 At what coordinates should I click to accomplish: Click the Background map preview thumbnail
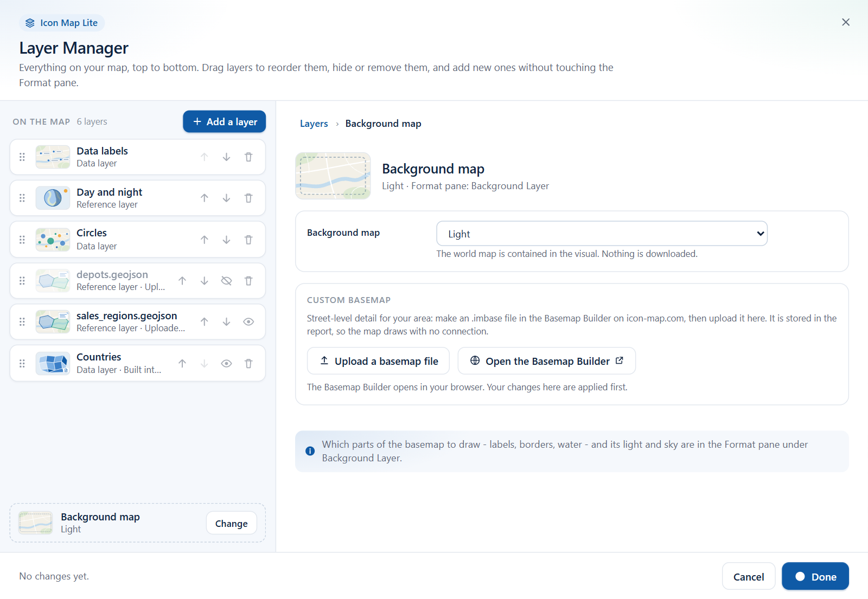pyautogui.click(x=333, y=176)
